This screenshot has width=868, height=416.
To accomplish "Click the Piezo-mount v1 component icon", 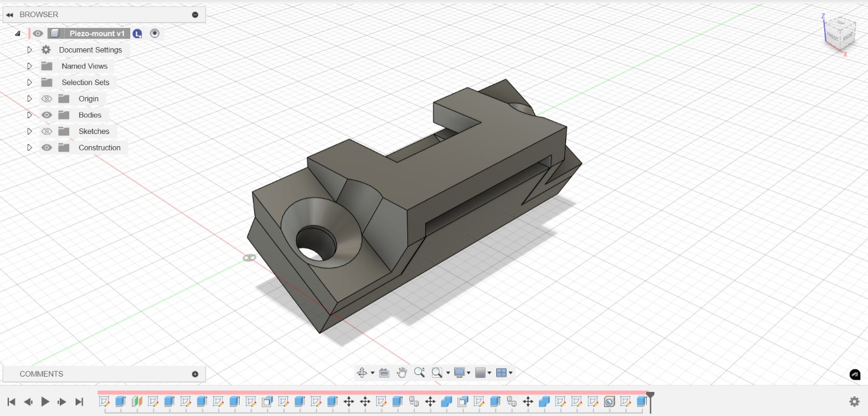I will pos(55,34).
